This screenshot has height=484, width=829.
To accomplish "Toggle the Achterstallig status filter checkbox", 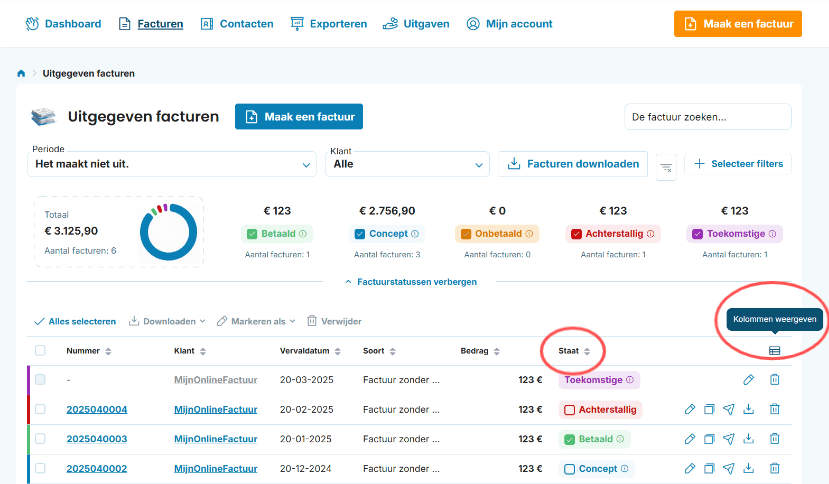I will [x=576, y=234].
